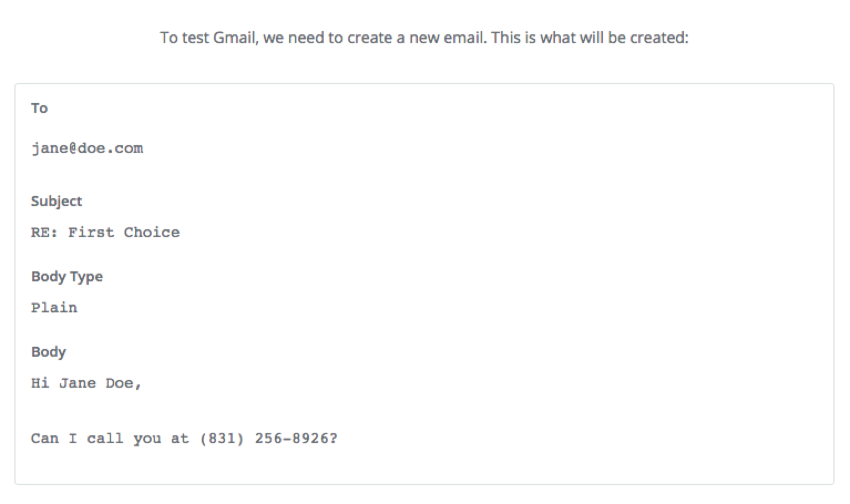Image resolution: width=850 pixels, height=504 pixels.
Task: Click the 'Body' field label
Action: click(49, 352)
